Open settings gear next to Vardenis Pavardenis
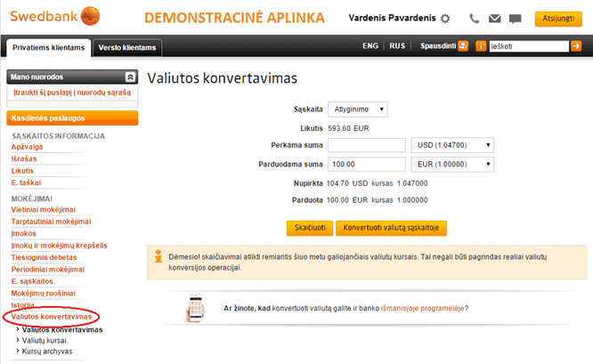The image size is (593, 364). click(445, 18)
